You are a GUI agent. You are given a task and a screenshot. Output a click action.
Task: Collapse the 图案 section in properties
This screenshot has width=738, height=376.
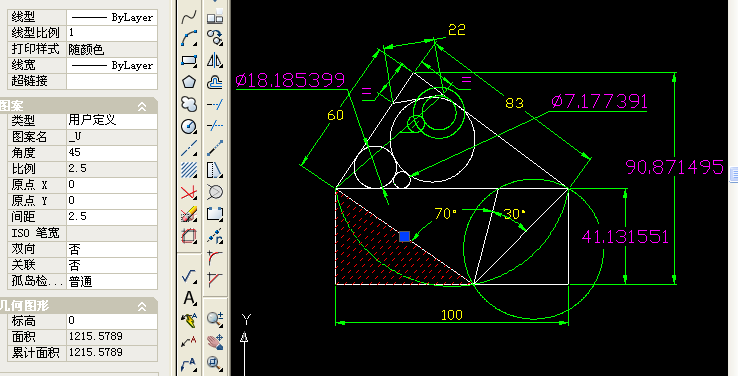tap(142, 107)
